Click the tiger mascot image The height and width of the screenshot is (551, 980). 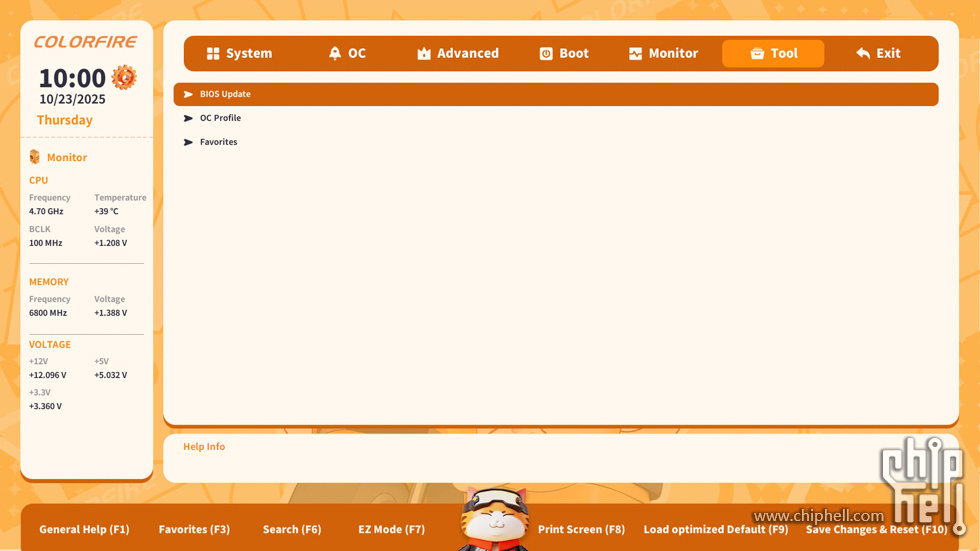(x=494, y=520)
